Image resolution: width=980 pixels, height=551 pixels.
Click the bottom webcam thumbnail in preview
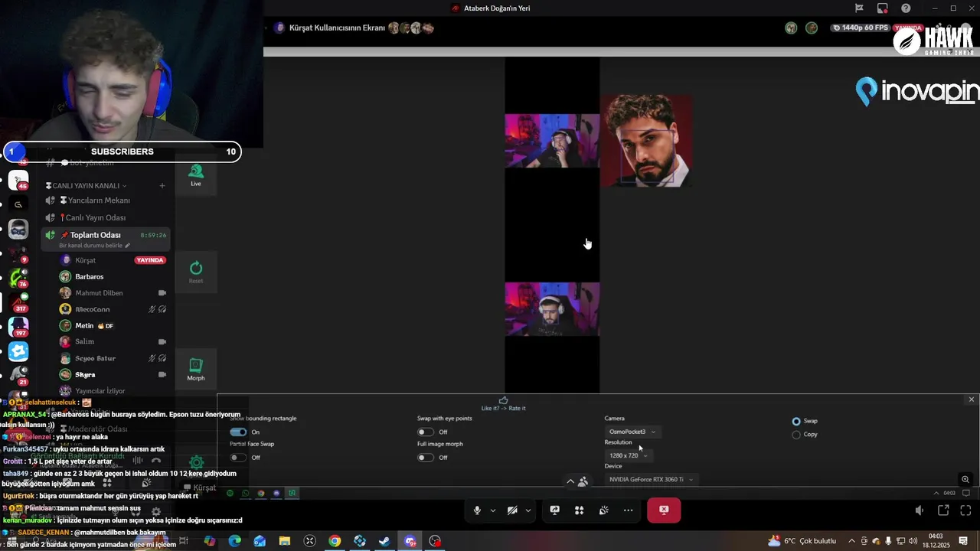coord(552,309)
